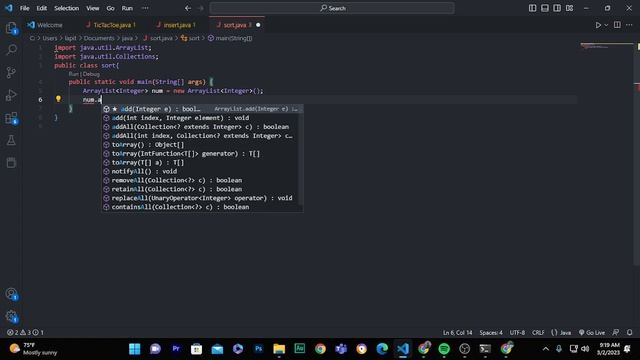This screenshot has height=360, width=640.
Task: Click the lightbulb code action on line 6
Action: click(58, 99)
